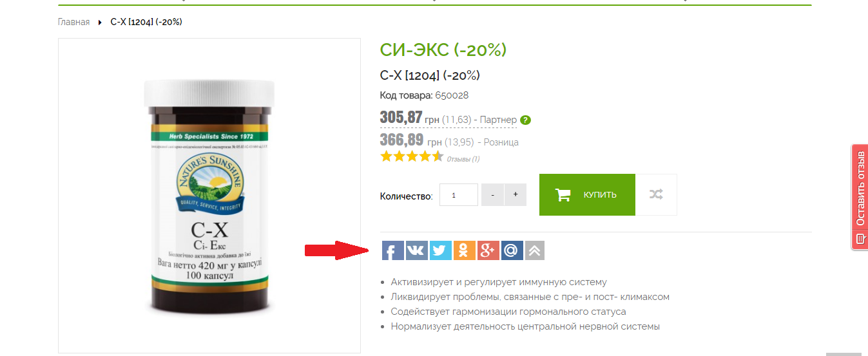This screenshot has height=356, width=868.
Task: Open green question mark help next to Партнер
Action: [x=526, y=120]
